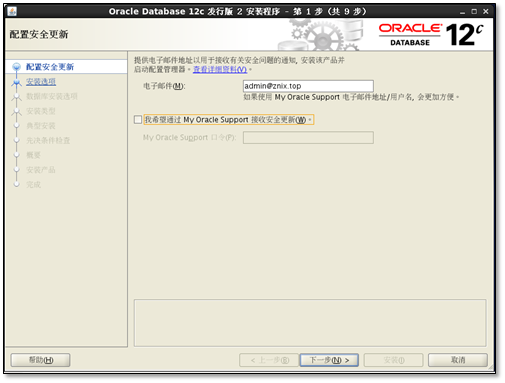Select 安装产品 step in sidebar
The width and height of the screenshot is (505, 383).
[x=41, y=170]
